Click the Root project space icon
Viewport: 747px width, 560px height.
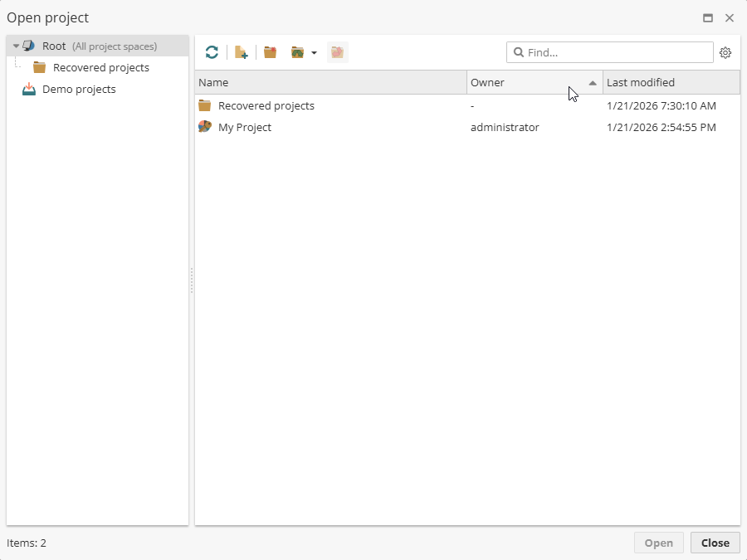(x=27, y=46)
